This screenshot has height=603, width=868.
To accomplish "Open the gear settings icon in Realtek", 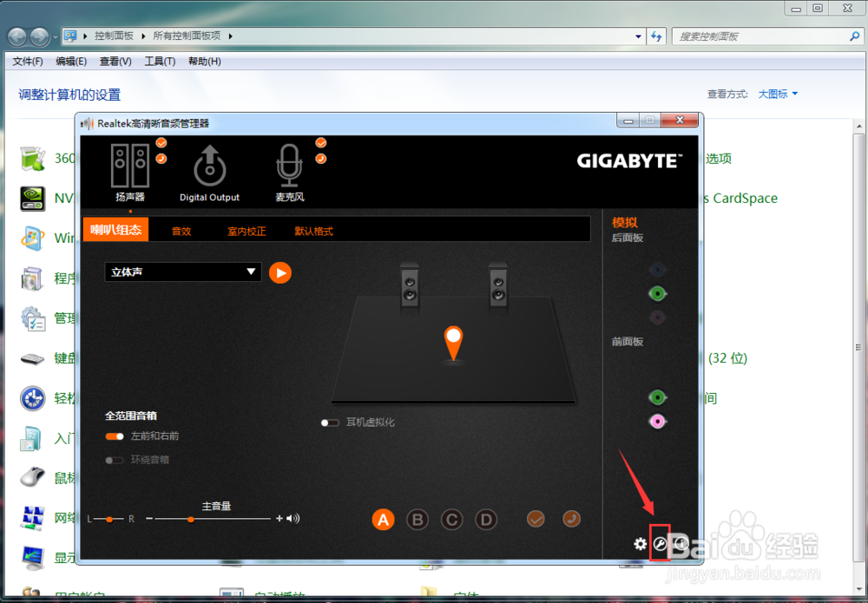I will coord(641,544).
